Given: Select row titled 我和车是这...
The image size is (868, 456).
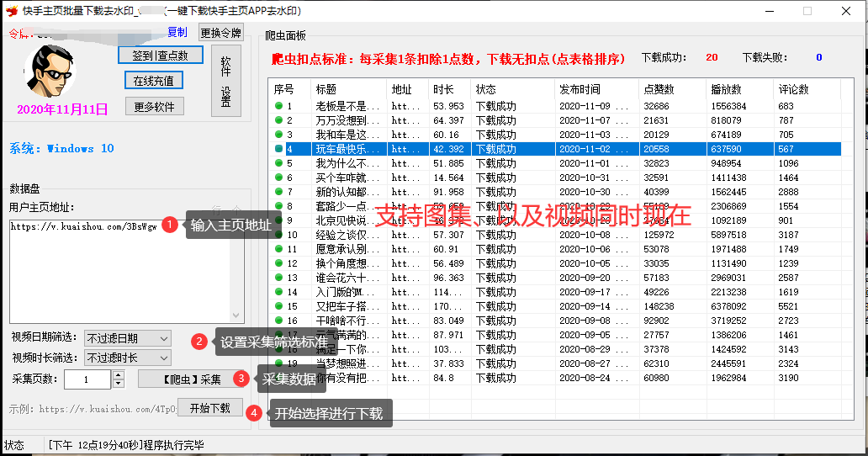Looking at the screenshot, I should 554,135.
